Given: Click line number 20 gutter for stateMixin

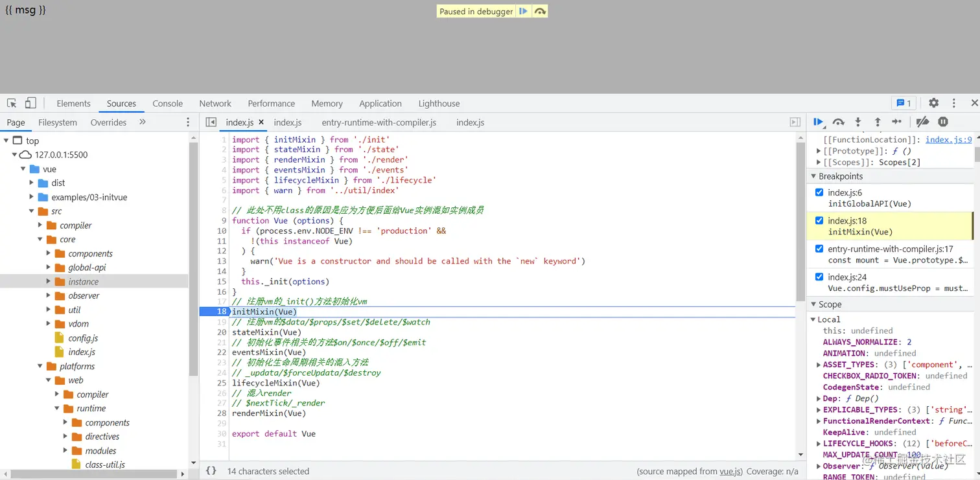Looking at the screenshot, I should (221, 332).
